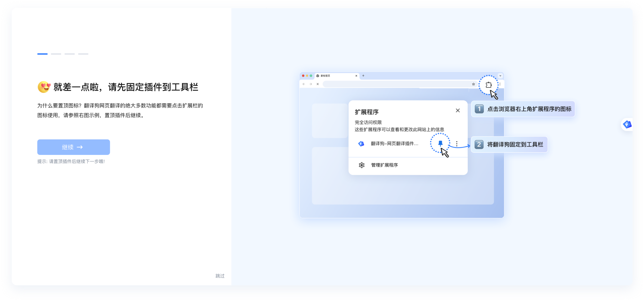Screen dimensions: 644x301
Task: Click the blue pin icon beside 翻译狗
Action: pyautogui.click(x=440, y=144)
